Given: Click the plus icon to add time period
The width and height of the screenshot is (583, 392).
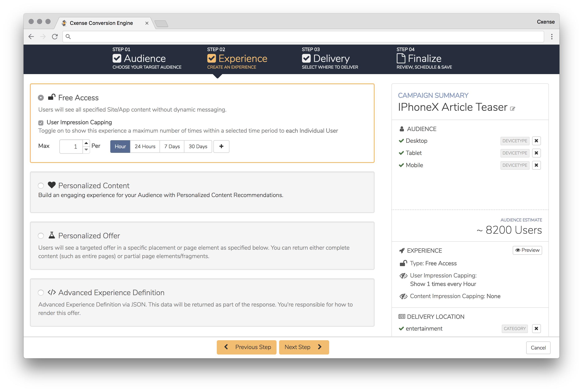Looking at the screenshot, I should (221, 146).
